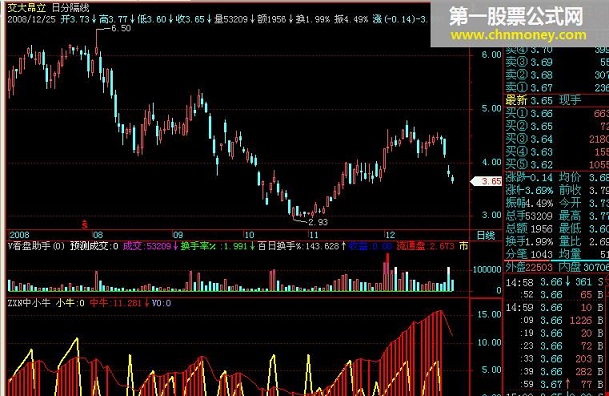The image size is (609, 396).
Task: Click the V0:0 indicator value
Action: [161, 303]
